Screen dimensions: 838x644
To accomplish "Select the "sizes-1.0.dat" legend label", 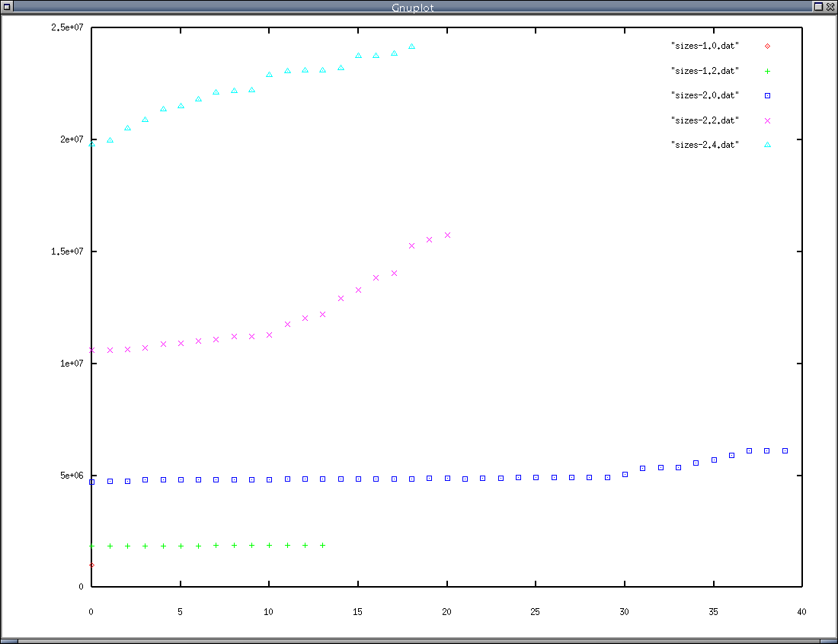I will point(705,46).
